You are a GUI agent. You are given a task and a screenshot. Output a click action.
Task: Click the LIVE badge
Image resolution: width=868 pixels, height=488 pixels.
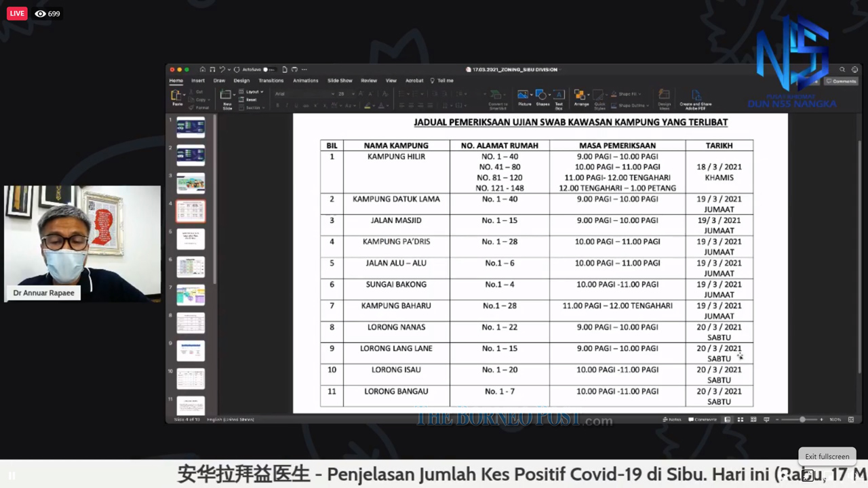[17, 14]
